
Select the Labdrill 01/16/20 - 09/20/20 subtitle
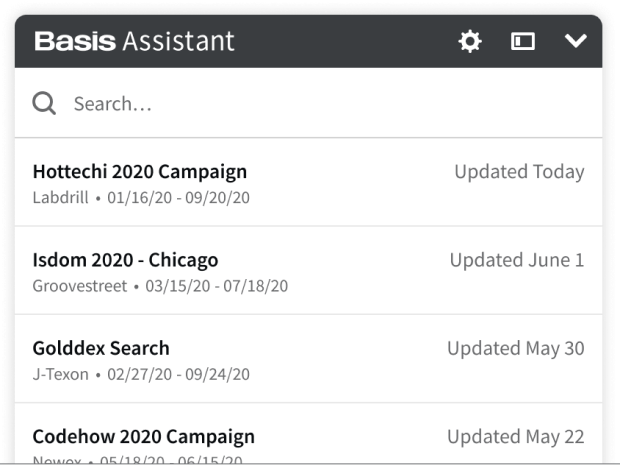coord(141,197)
